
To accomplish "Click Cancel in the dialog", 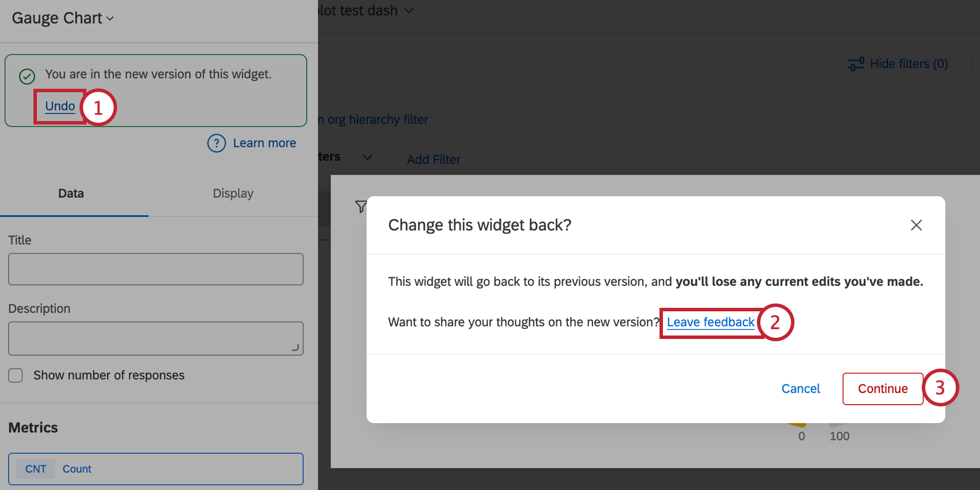I will [801, 389].
